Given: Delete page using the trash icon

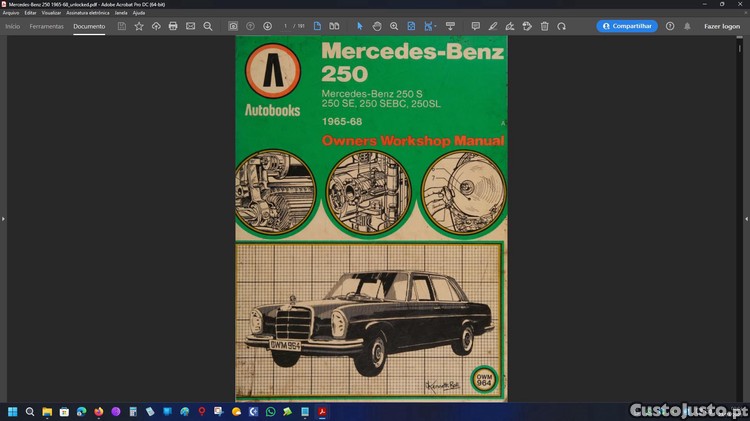Looking at the screenshot, I should coord(544,26).
